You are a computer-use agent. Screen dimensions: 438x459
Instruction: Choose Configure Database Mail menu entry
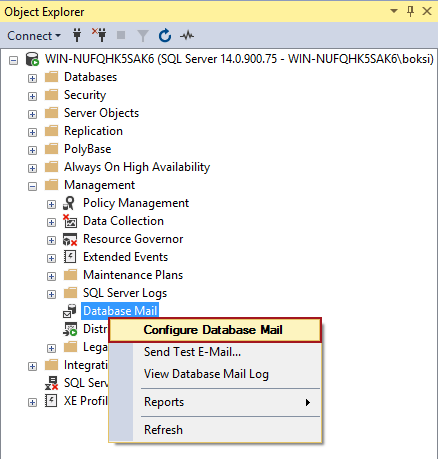point(215,330)
